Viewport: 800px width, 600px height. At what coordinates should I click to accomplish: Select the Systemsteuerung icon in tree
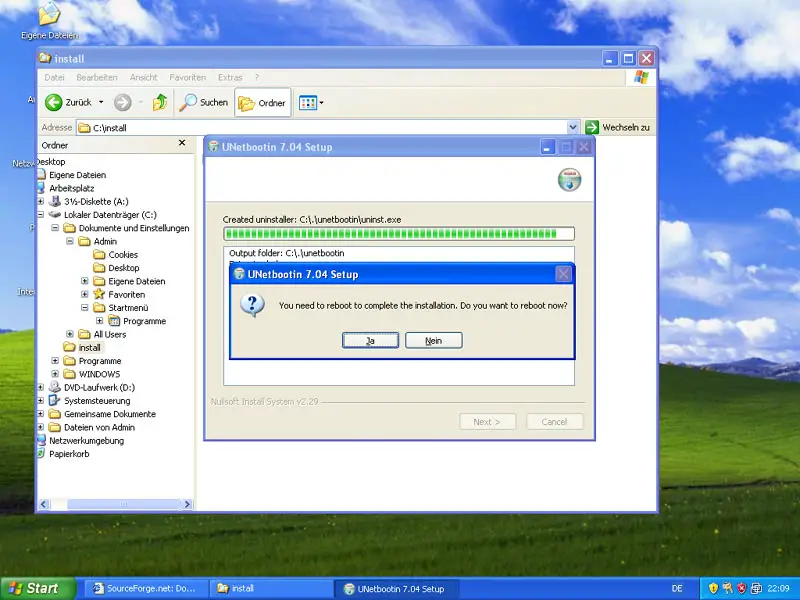tap(55, 401)
